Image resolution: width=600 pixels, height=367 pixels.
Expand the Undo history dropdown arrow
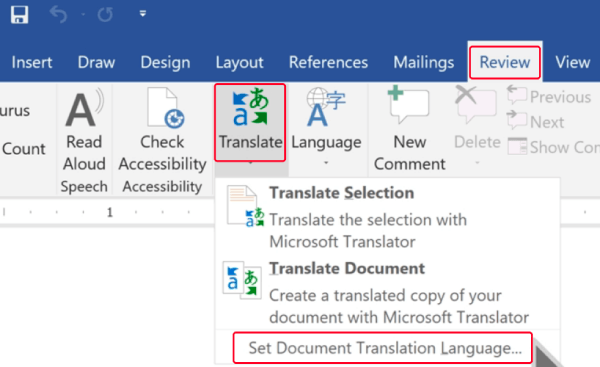tap(83, 15)
